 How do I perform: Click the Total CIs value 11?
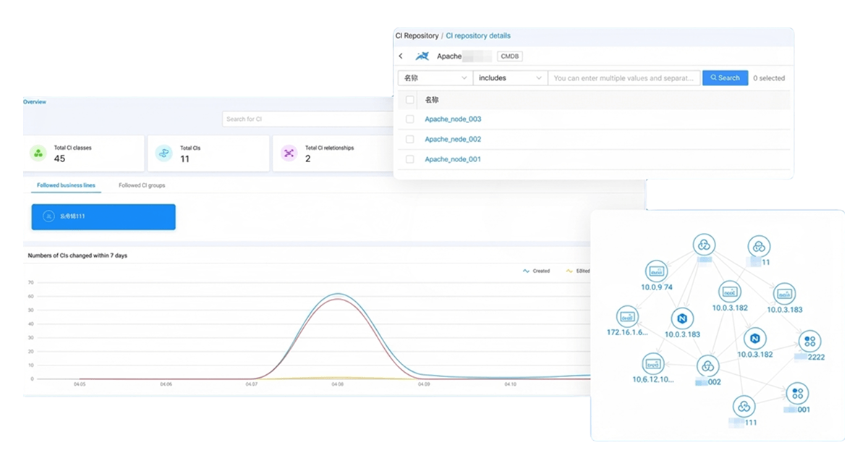click(x=184, y=159)
